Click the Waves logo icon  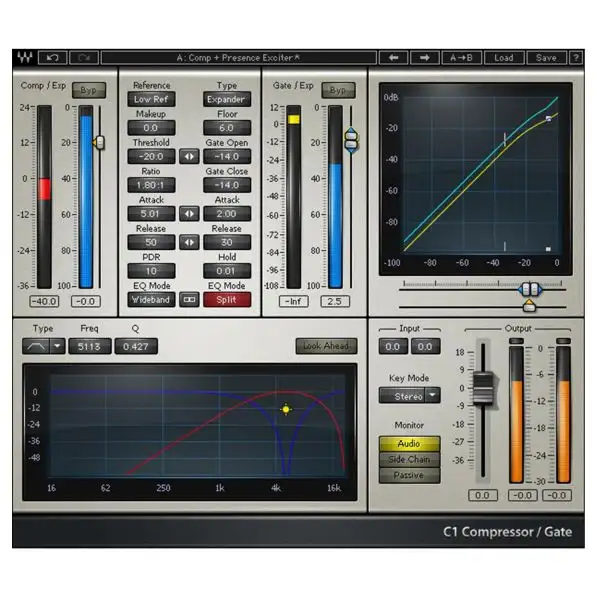24,58
